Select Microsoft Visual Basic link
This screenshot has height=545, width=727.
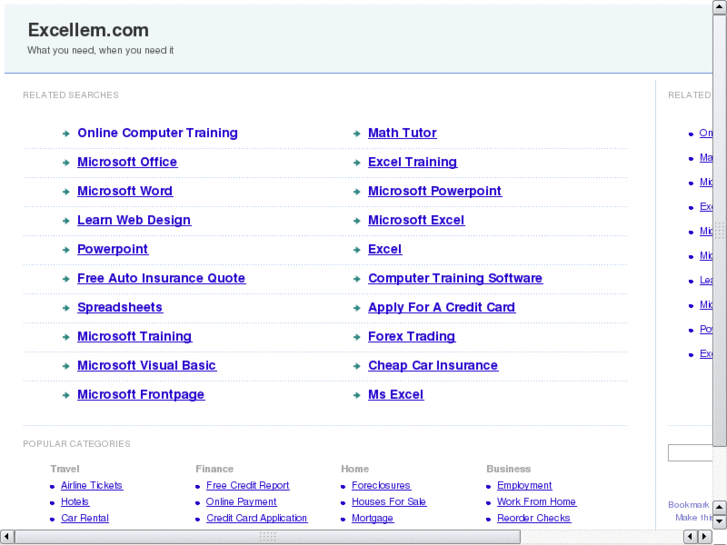pyautogui.click(x=146, y=365)
